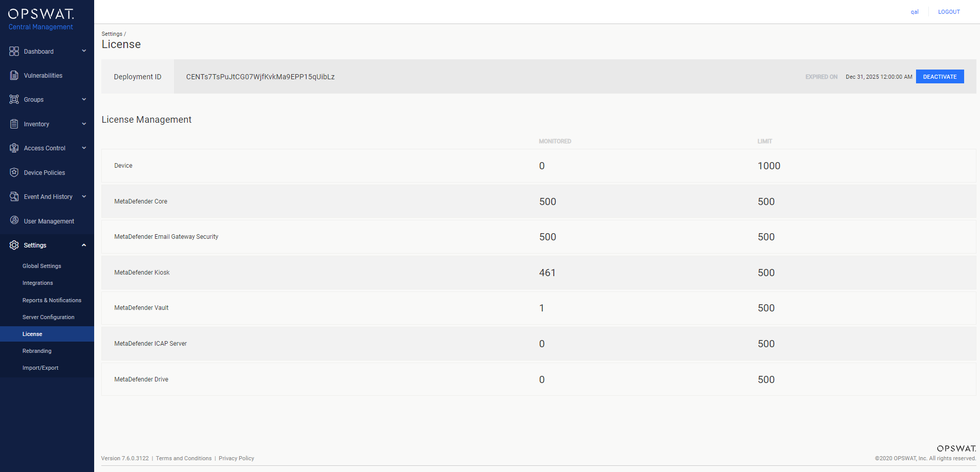Screen dimensions: 980x472
Task: Click the Dashboard grid icon
Action: [x=14, y=51]
